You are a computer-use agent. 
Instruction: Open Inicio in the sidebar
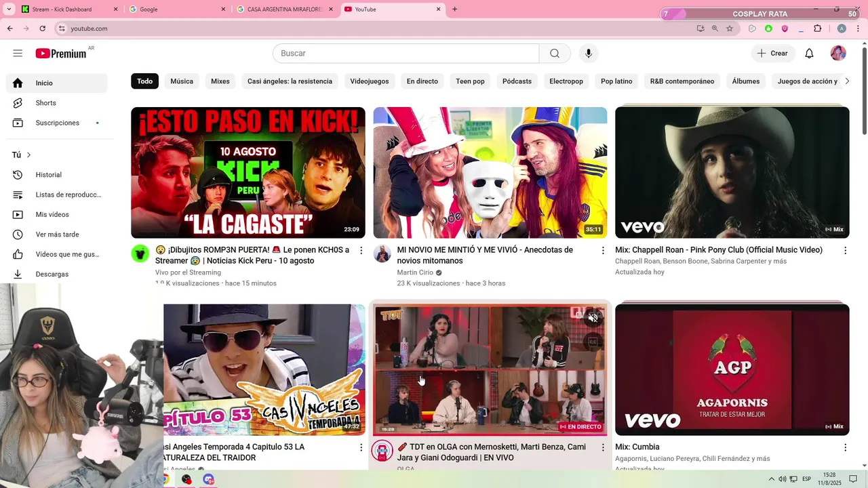[57, 83]
